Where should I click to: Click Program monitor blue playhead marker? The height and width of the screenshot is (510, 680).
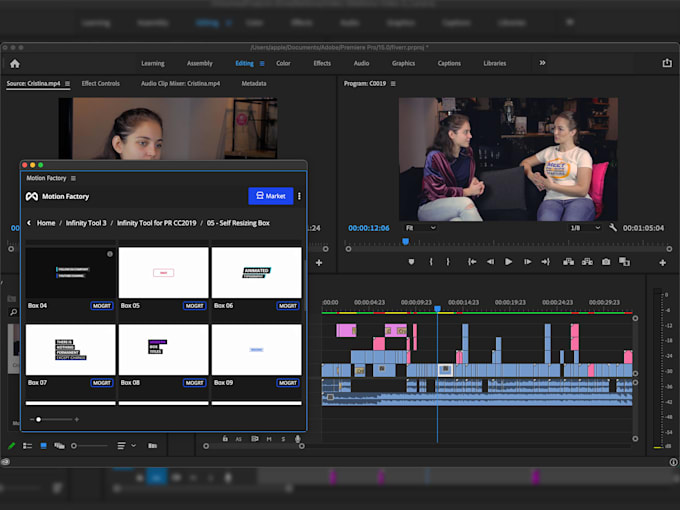click(x=405, y=241)
